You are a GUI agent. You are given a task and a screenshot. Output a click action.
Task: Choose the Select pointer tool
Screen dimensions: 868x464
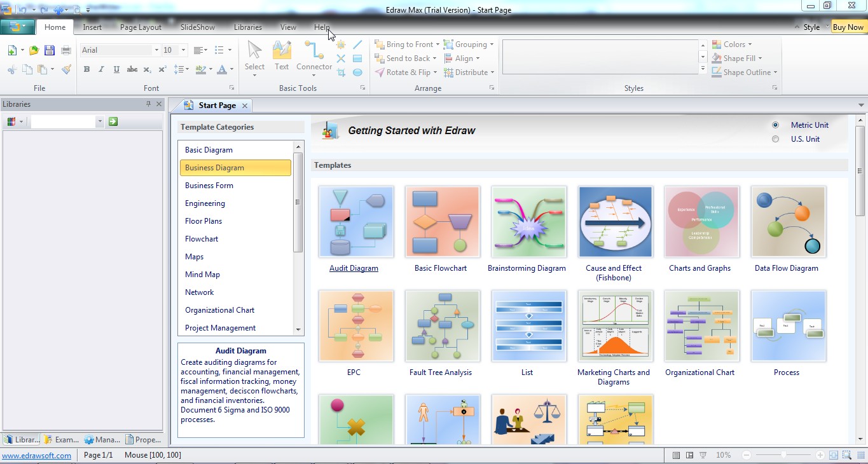[254, 57]
